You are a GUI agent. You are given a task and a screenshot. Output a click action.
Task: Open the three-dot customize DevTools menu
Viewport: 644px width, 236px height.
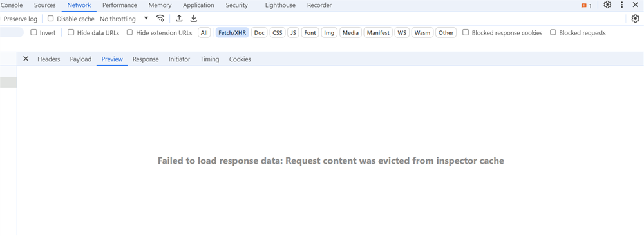[622, 5]
